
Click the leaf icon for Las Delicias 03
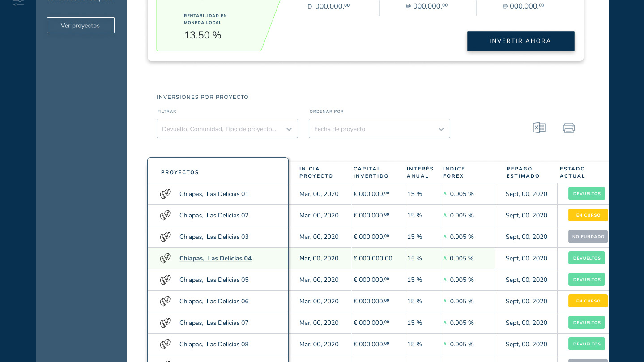tap(165, 237)
